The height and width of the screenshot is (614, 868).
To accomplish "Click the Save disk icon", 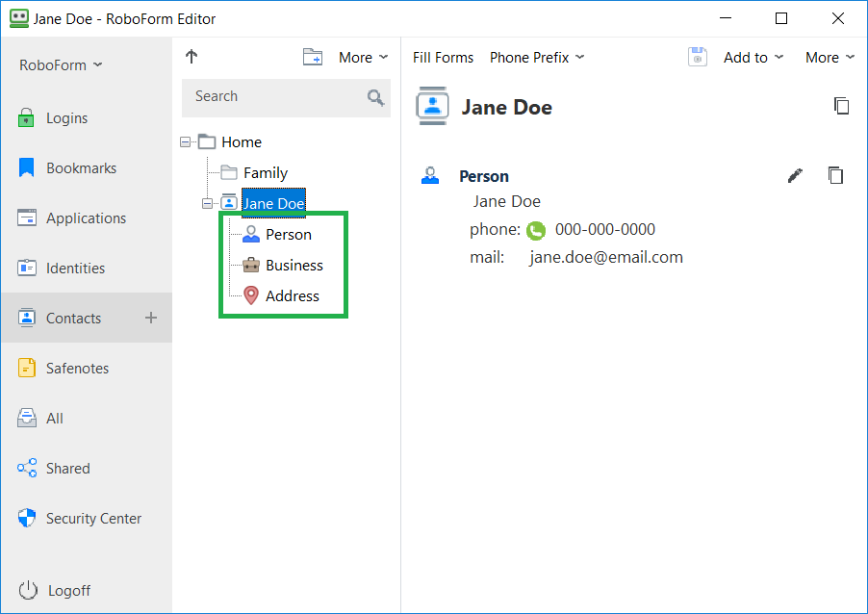I will [698, 57].
